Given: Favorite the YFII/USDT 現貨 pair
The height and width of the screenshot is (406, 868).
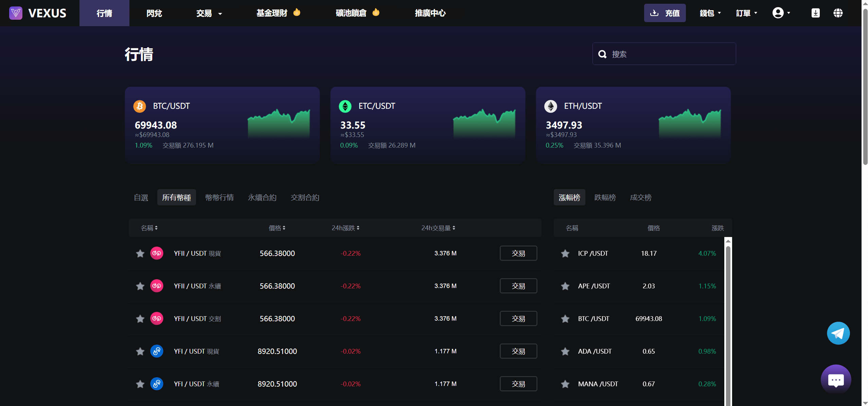Looking at the screenshot, I should [x=140, y=253].
